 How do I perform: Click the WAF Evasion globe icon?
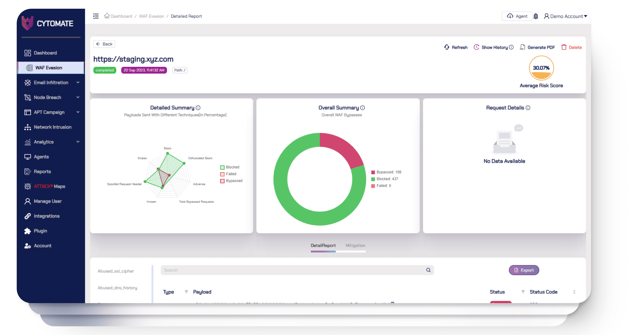(29, 68)
